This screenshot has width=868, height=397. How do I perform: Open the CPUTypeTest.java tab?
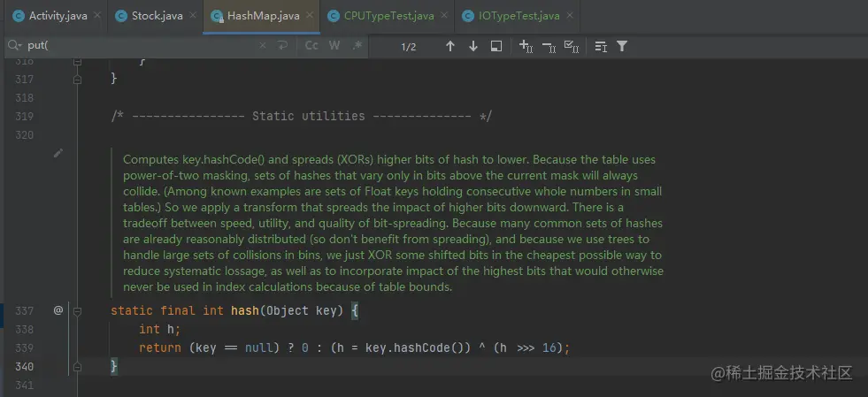tap(389, 16)
